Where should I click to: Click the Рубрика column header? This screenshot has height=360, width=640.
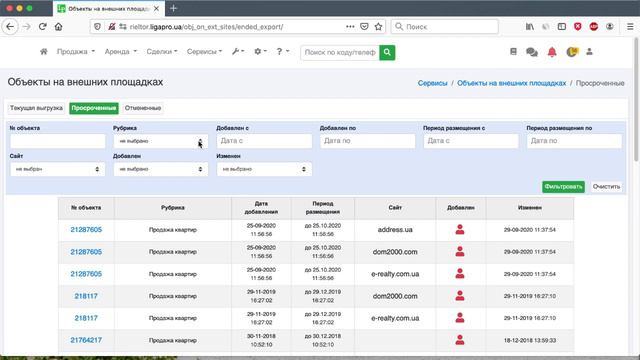[173, 208]
